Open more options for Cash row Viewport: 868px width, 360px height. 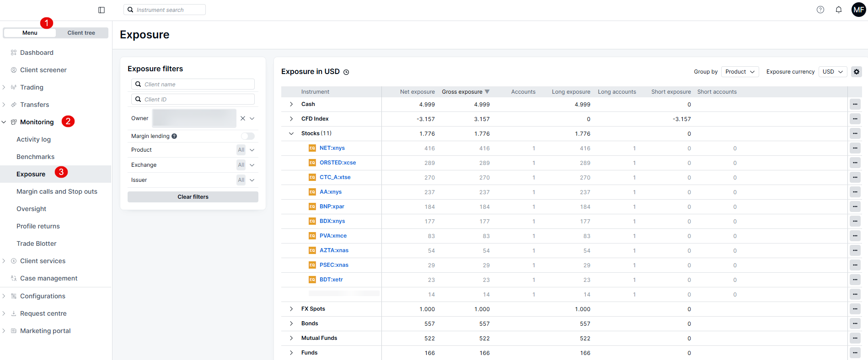tap(855, 105)
